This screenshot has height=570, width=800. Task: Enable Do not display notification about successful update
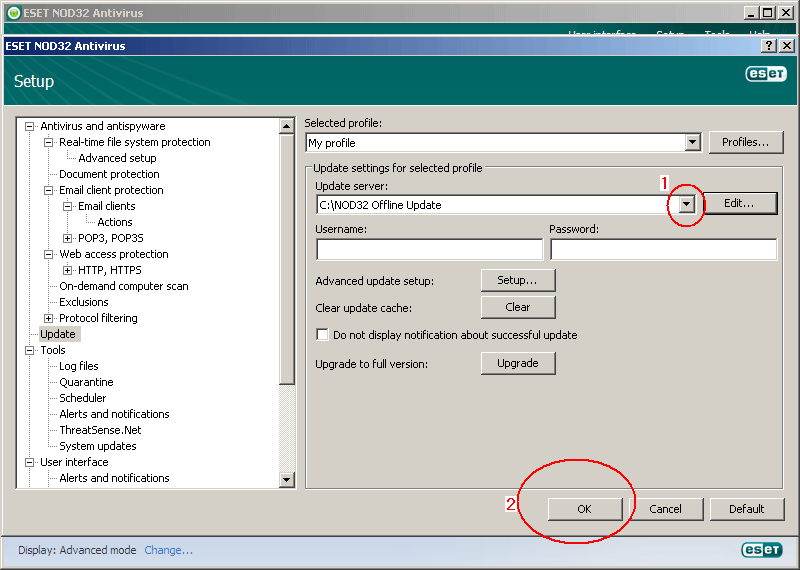(322, 334)
